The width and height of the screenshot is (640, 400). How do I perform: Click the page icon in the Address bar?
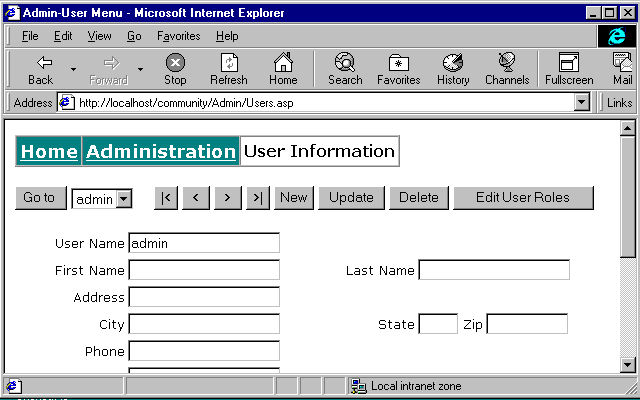(x=67, y=102)
